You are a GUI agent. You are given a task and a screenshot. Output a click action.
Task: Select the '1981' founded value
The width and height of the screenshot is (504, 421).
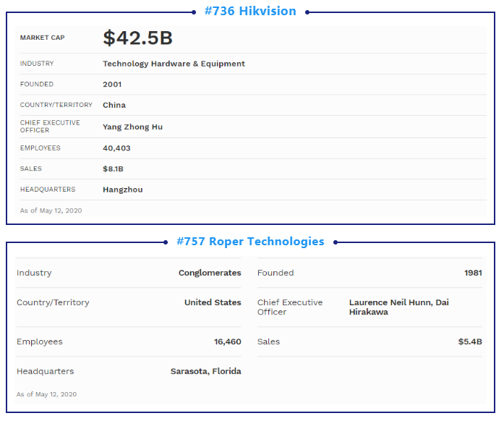point(473,273)
